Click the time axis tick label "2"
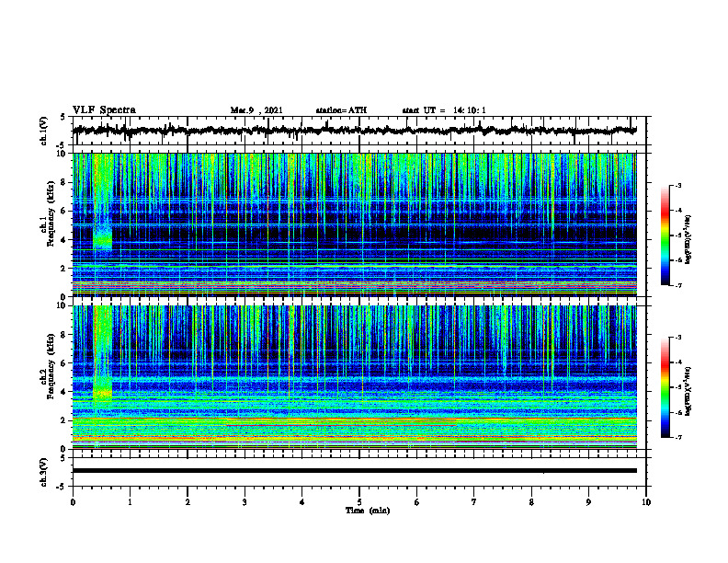The width and height of the screenshot is (728, 563). tap(188, 502)
